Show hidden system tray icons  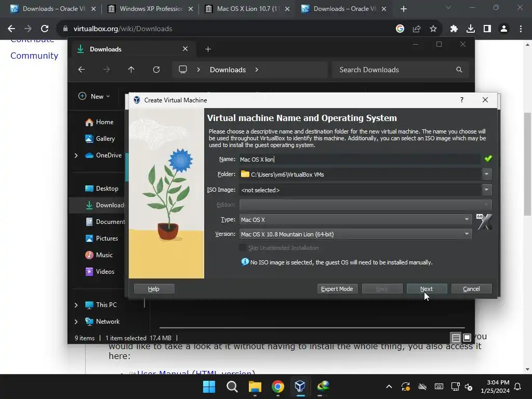click(389, 387)
